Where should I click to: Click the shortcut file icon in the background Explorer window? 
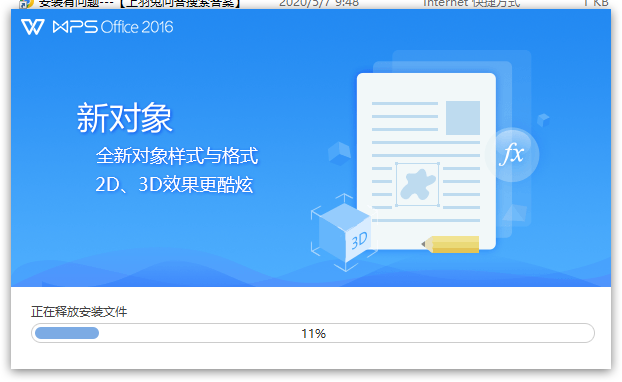(27, 4)
